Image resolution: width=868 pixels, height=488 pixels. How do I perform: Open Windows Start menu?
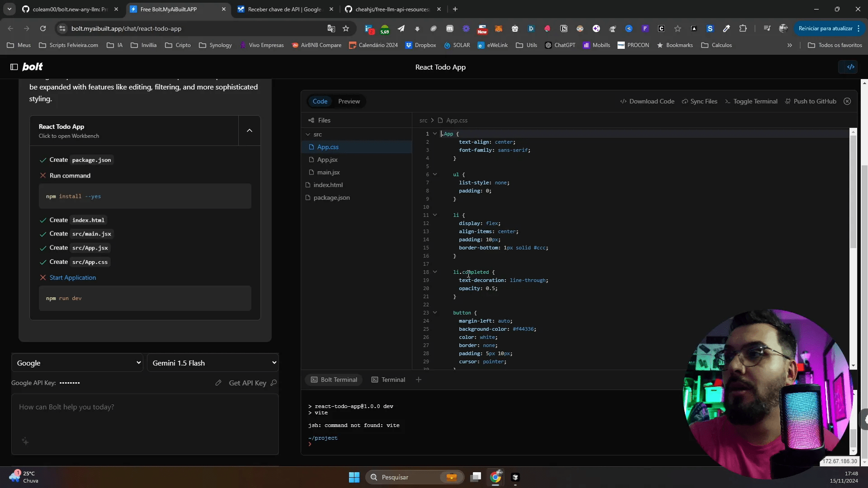[x=354, y=477]
